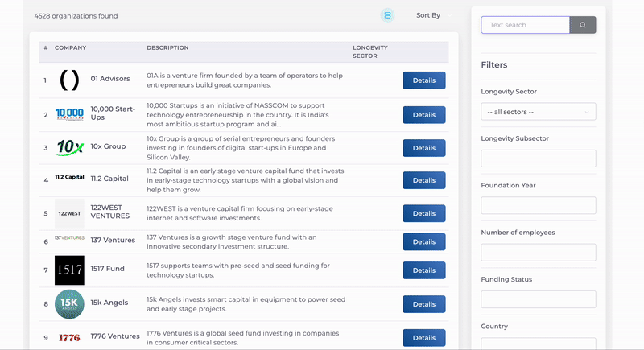
Task: Click the 1517 Fund logo
Action: pyautogui.click(x=69, y=270)
